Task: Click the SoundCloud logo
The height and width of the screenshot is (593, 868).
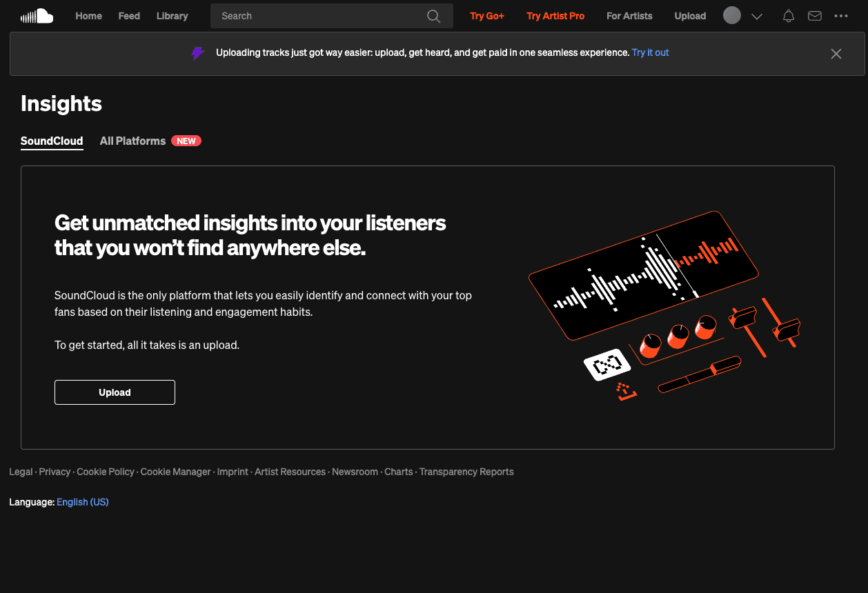Action: click(x=37, y=16)
